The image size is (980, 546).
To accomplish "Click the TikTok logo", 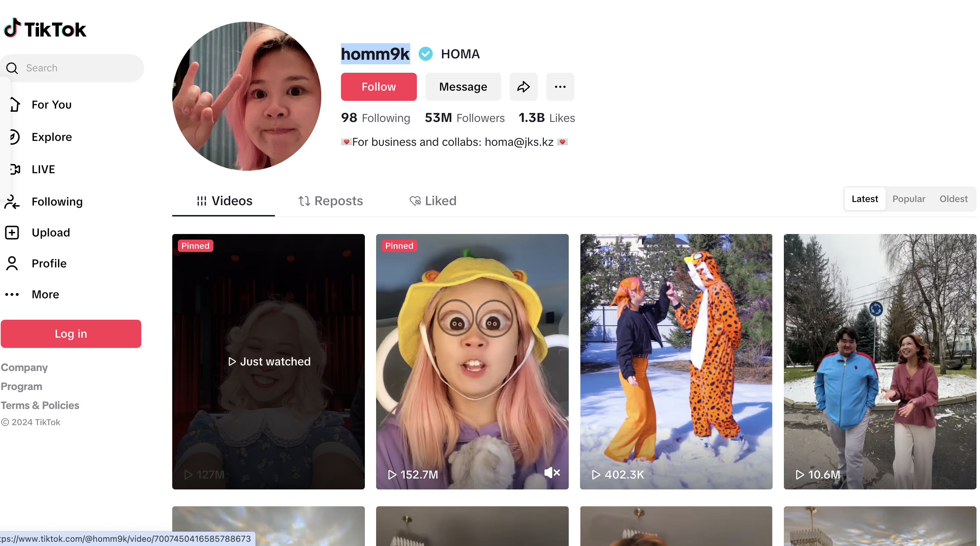I will point(45,28).
